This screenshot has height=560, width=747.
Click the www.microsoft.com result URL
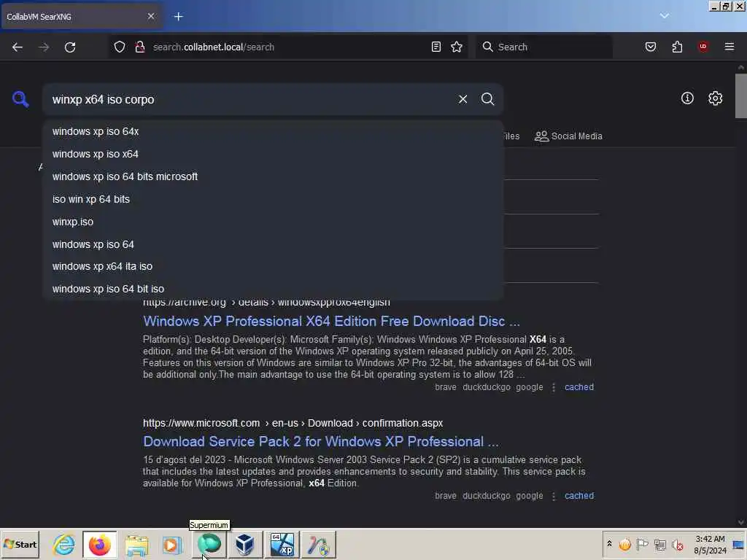(x=293, y=424)
